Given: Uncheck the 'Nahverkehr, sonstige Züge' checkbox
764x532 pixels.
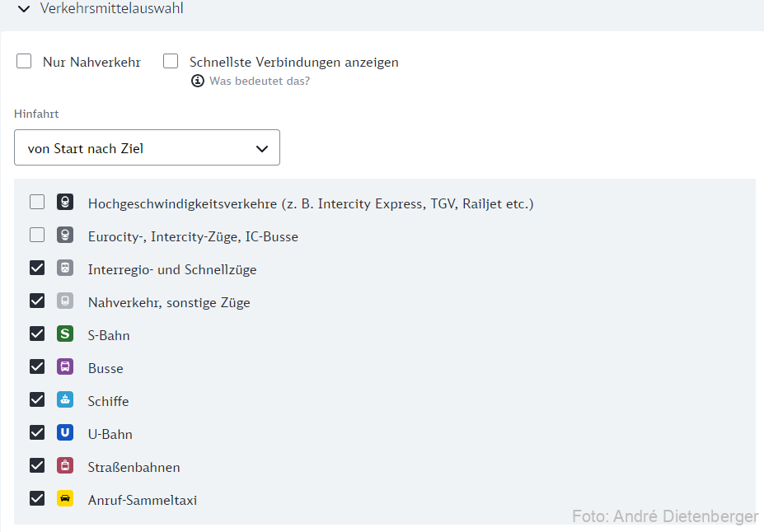Looking at the screenshot, I should click(37, 301).
